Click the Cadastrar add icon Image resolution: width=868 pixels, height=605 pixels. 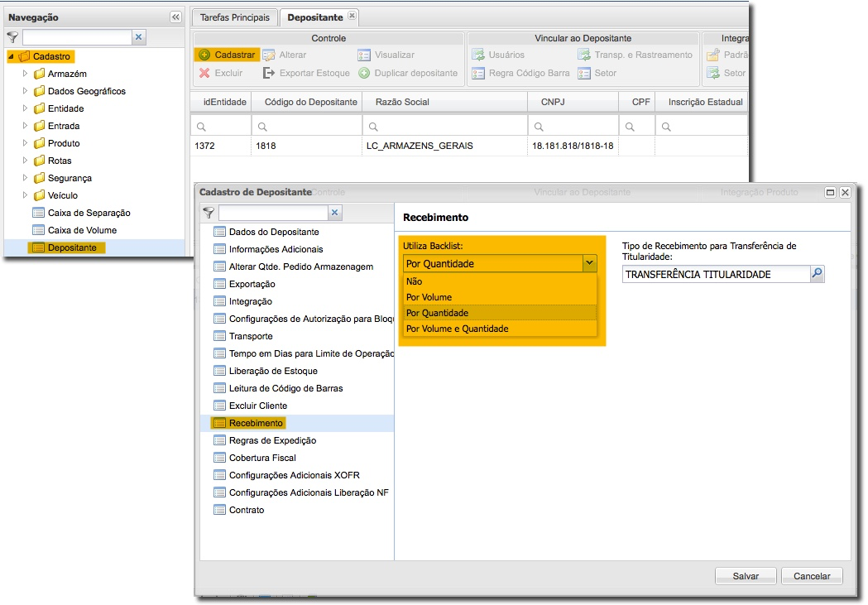click(x=204, y=55)
